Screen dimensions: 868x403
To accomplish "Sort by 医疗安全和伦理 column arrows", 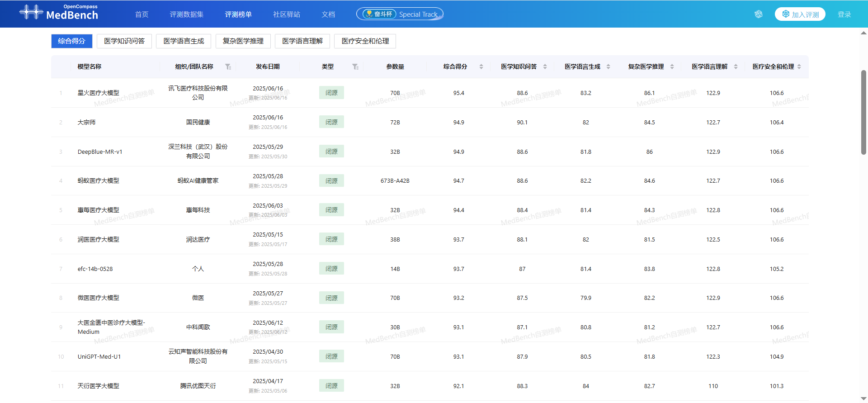I will [799, 67].
